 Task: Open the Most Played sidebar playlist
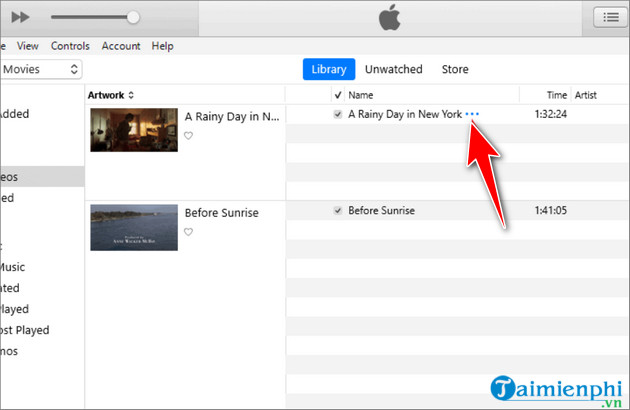point(25,330)
